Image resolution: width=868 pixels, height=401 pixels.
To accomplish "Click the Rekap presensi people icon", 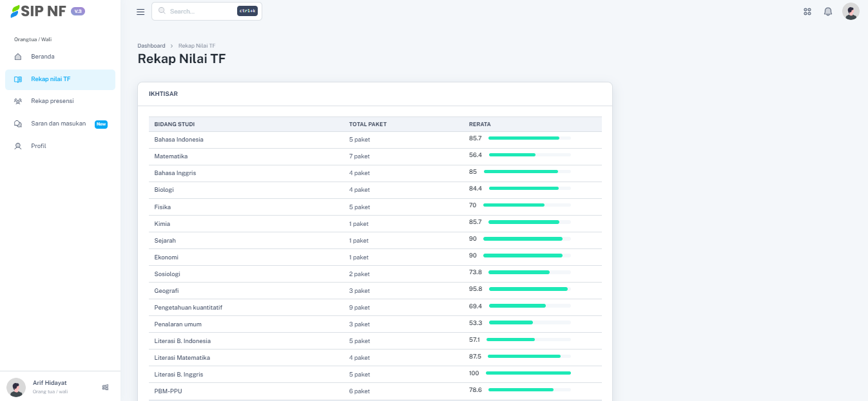I will 18,101.
